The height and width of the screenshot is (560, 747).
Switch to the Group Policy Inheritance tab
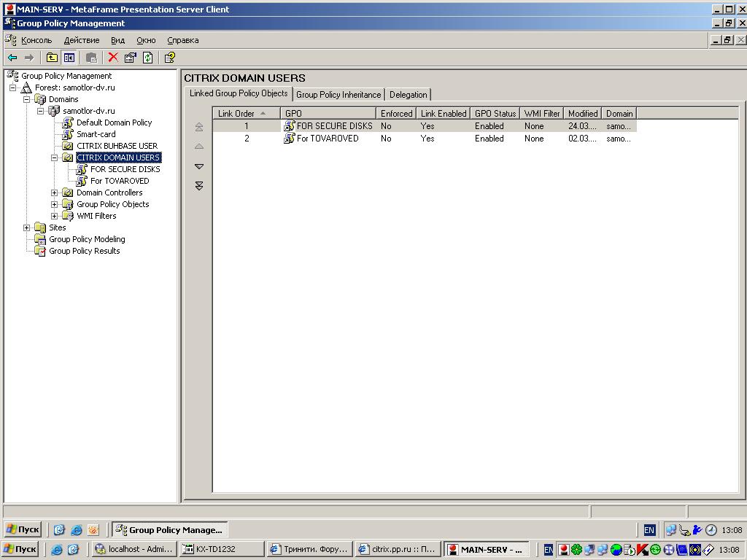(338, 95)
